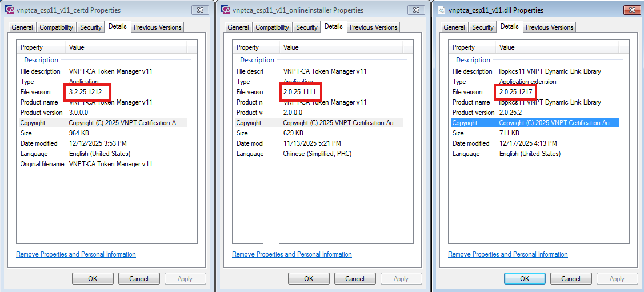Click the Value column header in the onlineinstaller window
The image size is (644, 292).
(342, 47)
